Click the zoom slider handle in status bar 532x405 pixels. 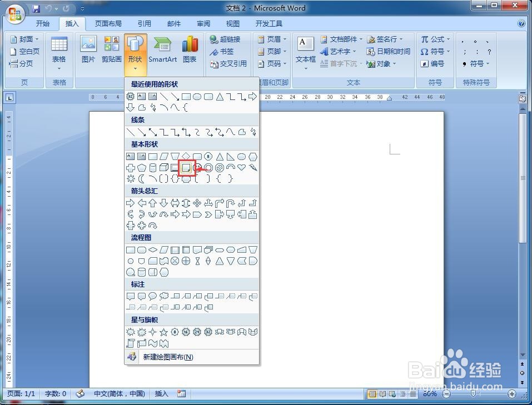point(473,394)
